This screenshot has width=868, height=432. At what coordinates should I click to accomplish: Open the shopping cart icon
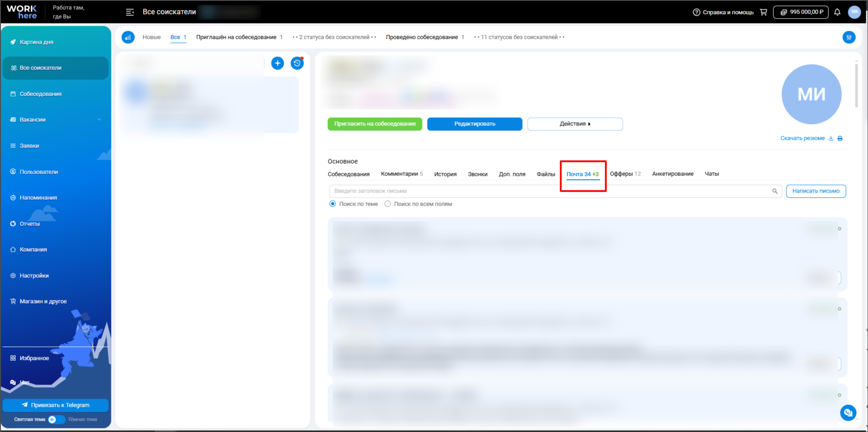tap(763, 12)
